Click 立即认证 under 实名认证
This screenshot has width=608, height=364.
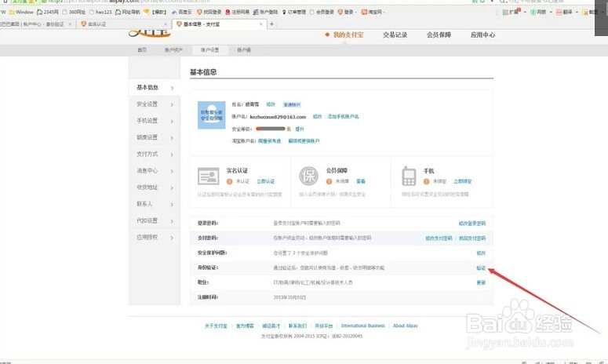pyautogui.click(x=266, y=181)
